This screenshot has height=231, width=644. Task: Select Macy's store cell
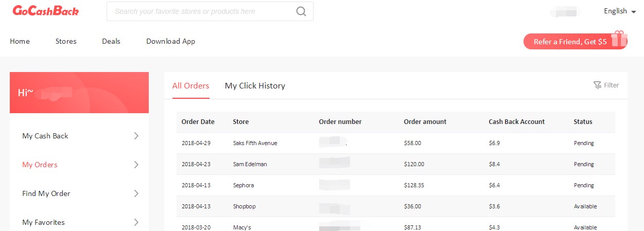coord(242,227)
